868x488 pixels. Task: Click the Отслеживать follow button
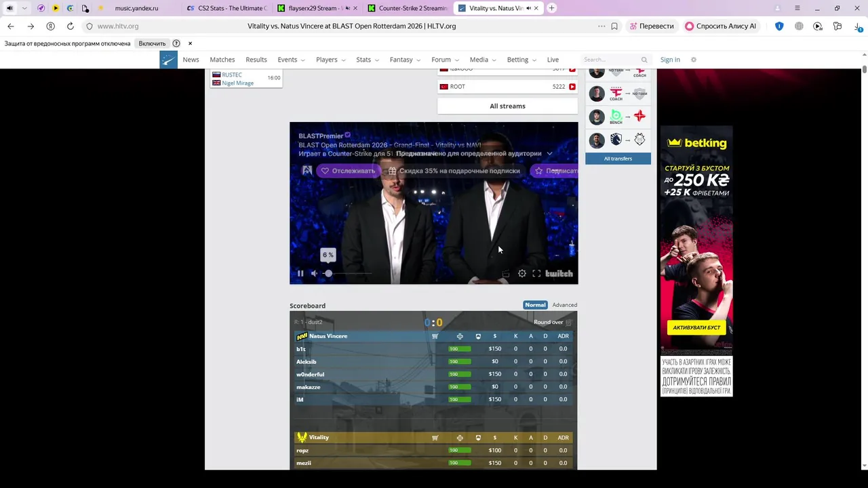click(x=348, y=171)
